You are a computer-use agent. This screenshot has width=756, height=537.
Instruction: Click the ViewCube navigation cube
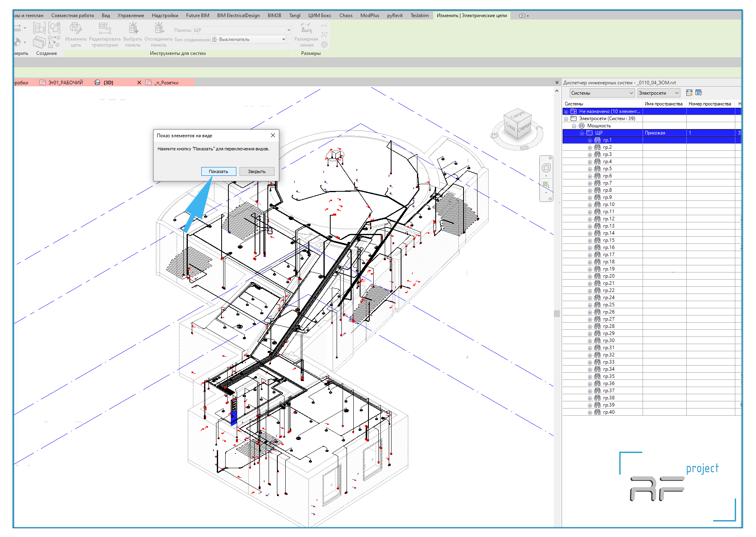coord(518,125)
